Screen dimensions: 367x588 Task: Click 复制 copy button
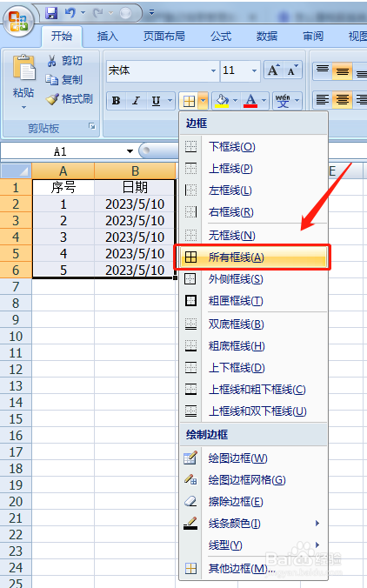tap(63, 79)
